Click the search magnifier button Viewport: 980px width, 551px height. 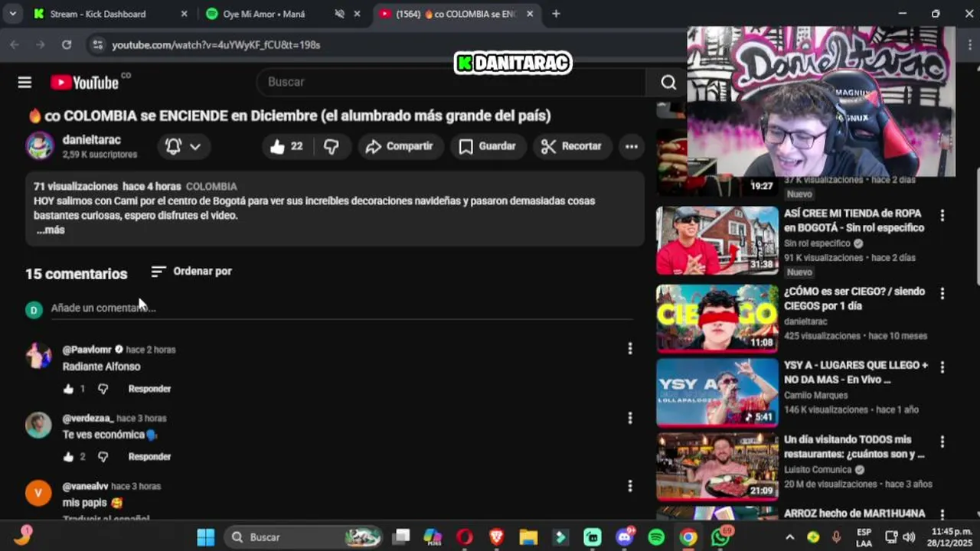(x=668, y=82)
